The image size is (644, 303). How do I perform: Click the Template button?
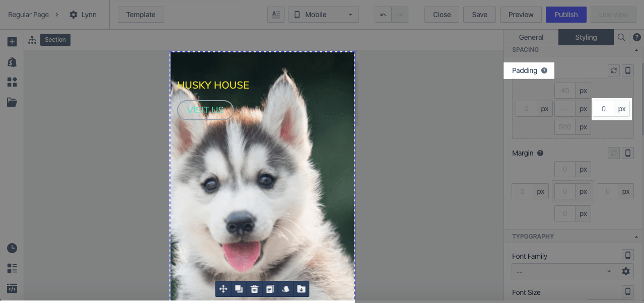pos(141,15)
